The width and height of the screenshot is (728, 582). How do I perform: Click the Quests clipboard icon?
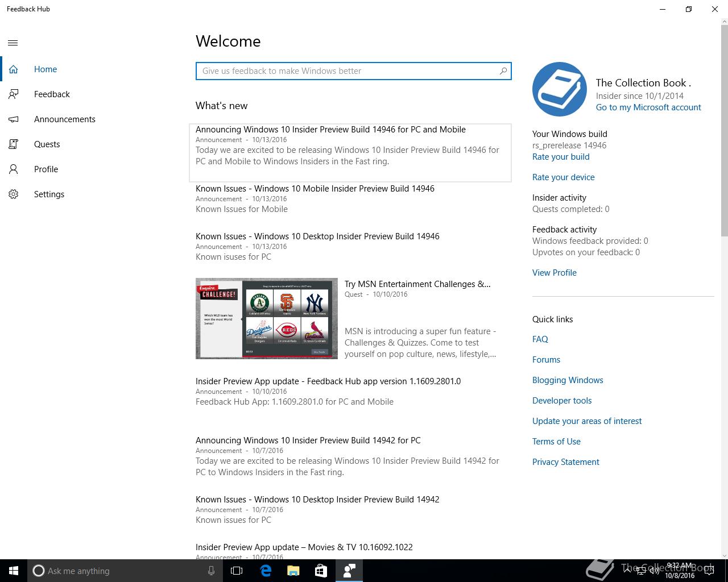[x=14, y=144]
